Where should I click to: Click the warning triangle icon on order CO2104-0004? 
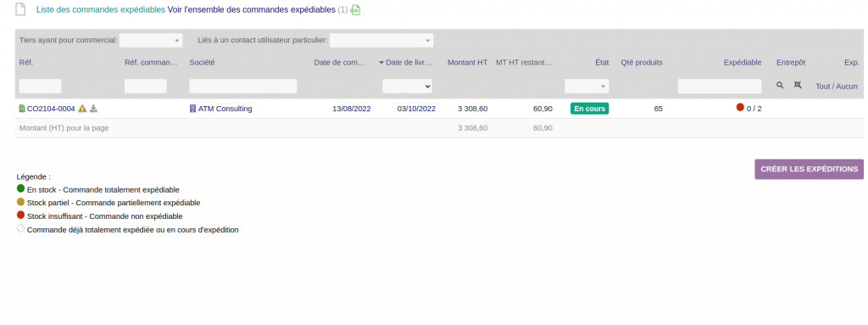82,109
